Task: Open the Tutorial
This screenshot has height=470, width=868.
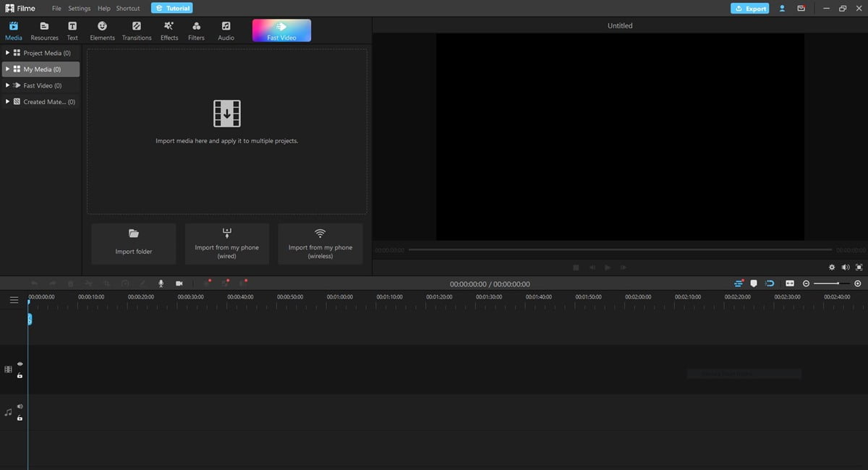Action: [171, 8]
